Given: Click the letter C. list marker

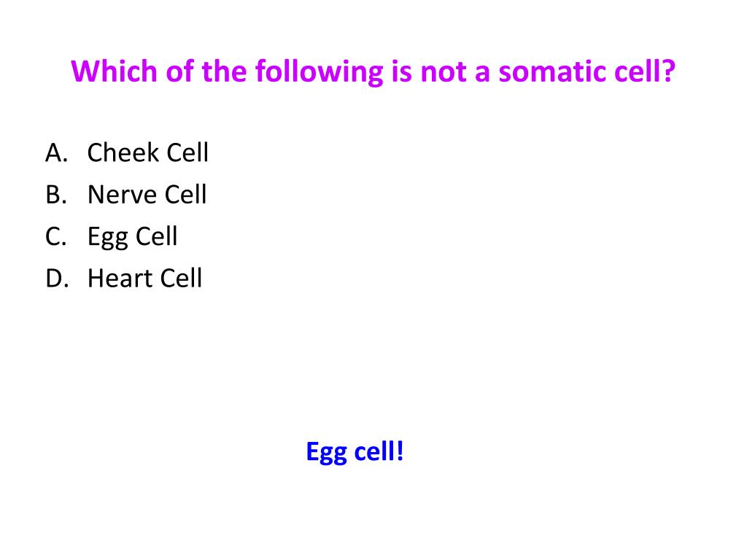Looking at the screenshot, I should point(55,237).
